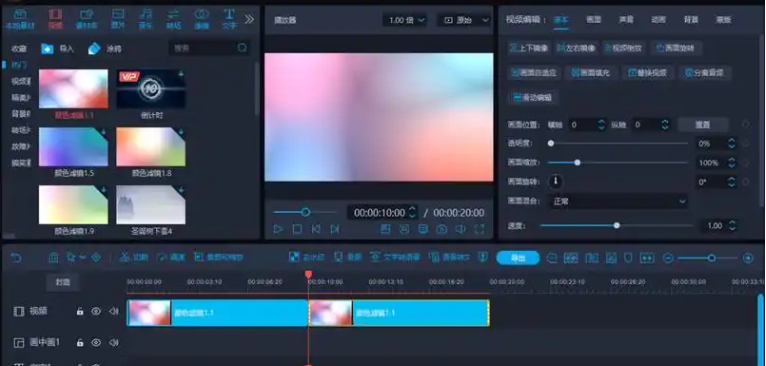Open fullscreen preview icon
Screen dimensions: 766x366
pos(480,229)
